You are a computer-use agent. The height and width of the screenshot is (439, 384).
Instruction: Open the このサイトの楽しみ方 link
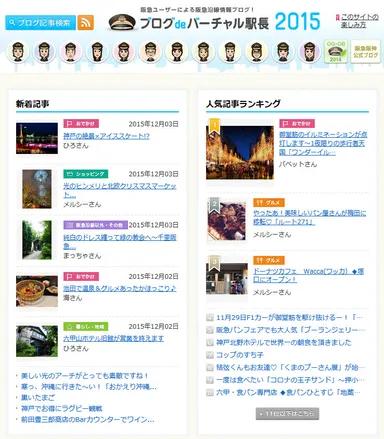click(x=359, y=21)
